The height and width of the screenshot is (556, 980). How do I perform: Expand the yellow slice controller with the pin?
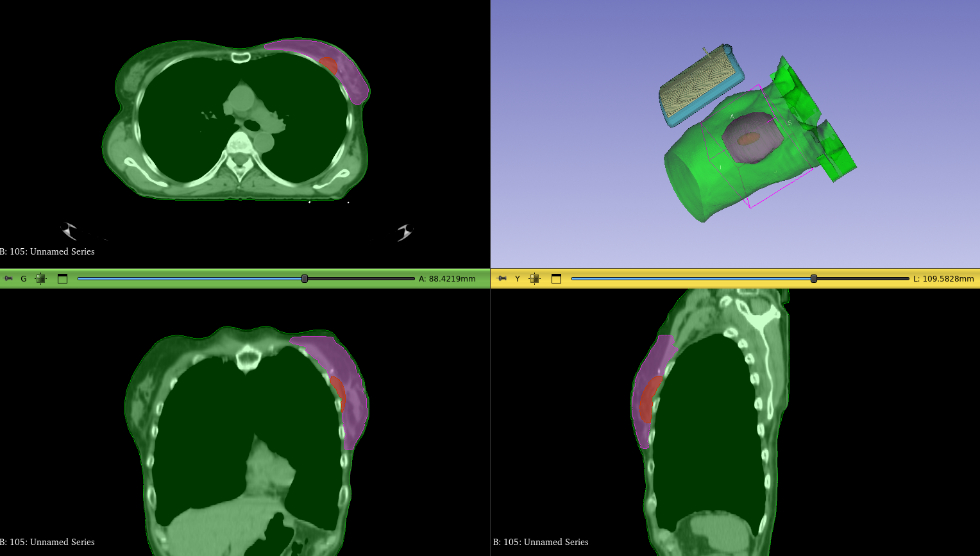502,279
